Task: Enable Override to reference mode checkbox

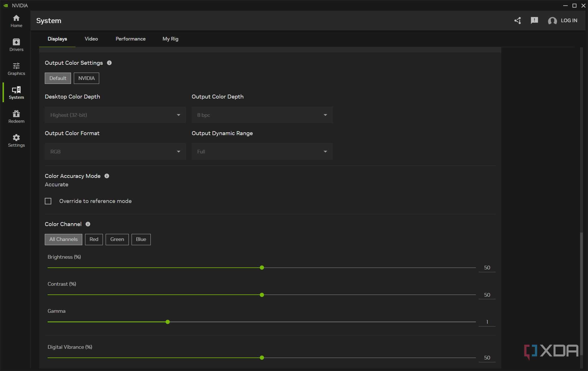Action: click(48, 201)
